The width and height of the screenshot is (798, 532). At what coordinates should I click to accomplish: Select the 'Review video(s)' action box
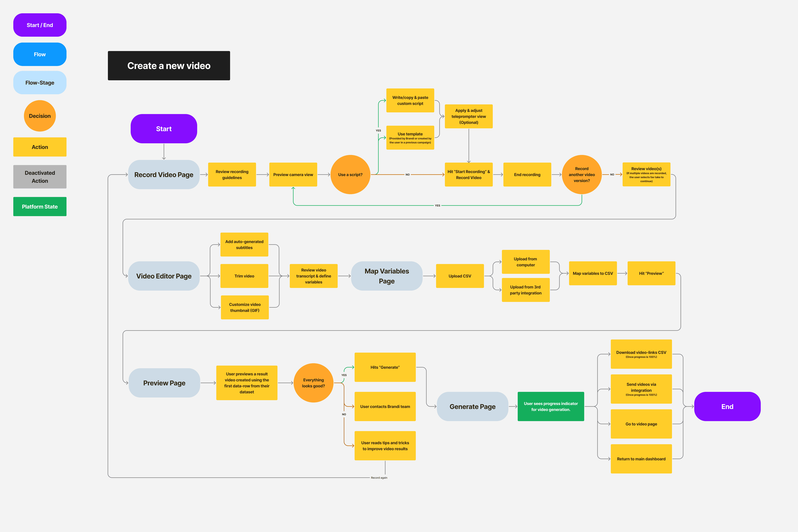pos(646,174)
